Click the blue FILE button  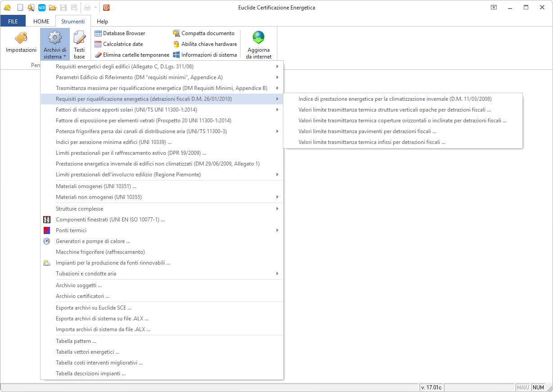tap(13, 21)
